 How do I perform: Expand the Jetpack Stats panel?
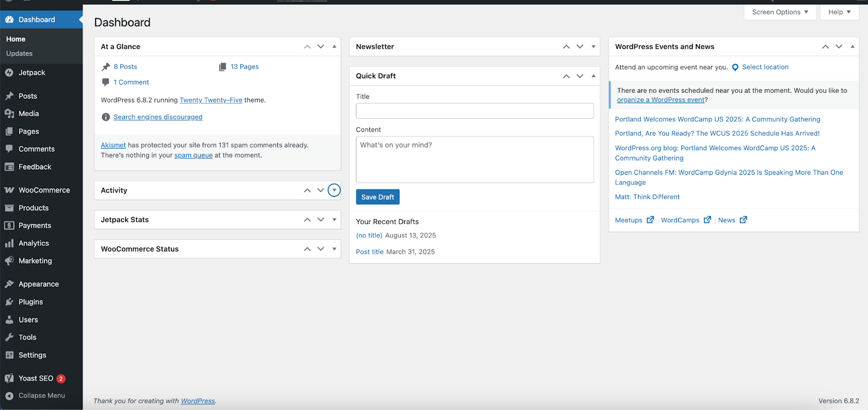(334, 220)
